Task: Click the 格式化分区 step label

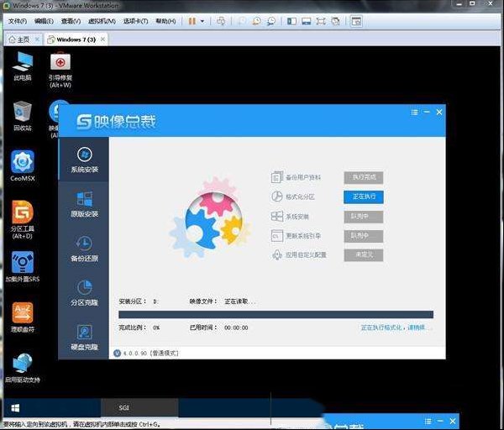Action: click(x=300, y=197)
